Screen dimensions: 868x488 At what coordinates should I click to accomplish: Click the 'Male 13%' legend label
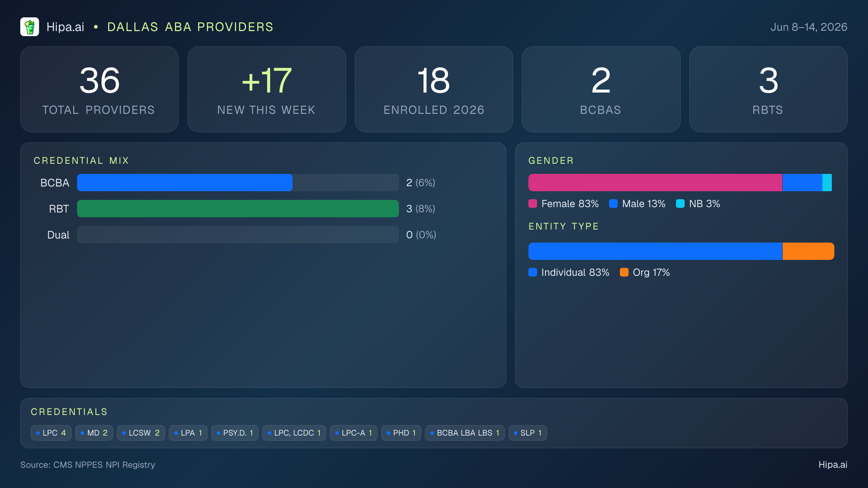tap(644, 204)
